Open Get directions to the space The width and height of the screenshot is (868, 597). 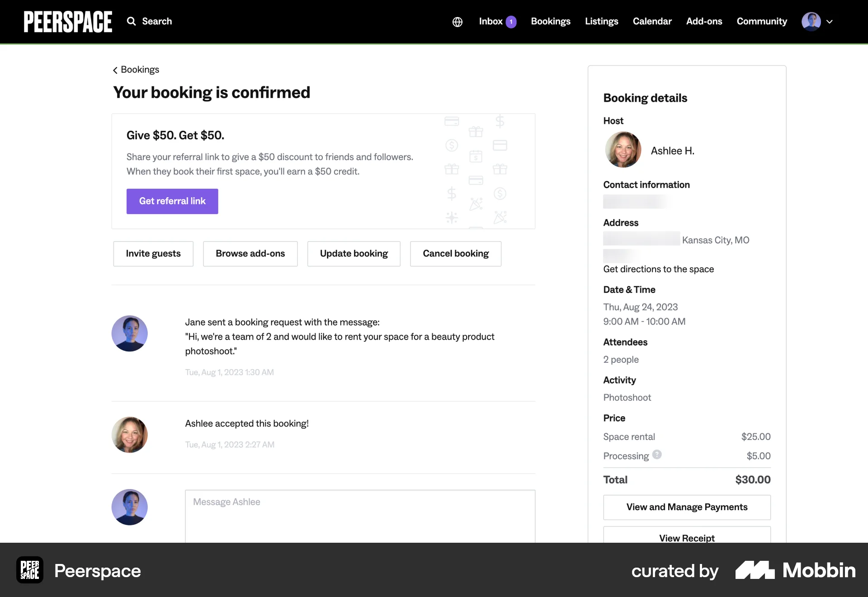point(658,269)
